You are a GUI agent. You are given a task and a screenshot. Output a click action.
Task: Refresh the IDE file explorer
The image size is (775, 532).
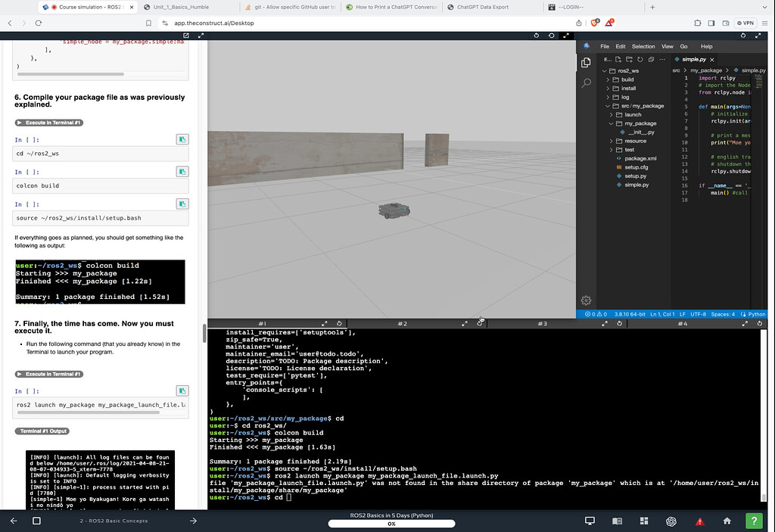click(x=640, y=59)
